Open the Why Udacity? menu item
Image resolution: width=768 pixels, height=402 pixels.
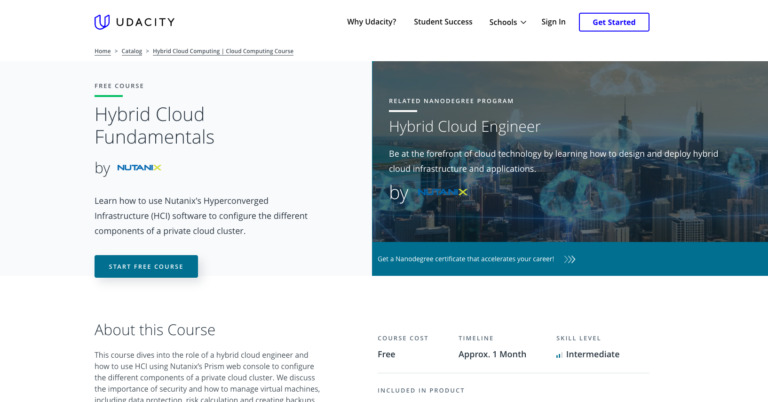371,22
